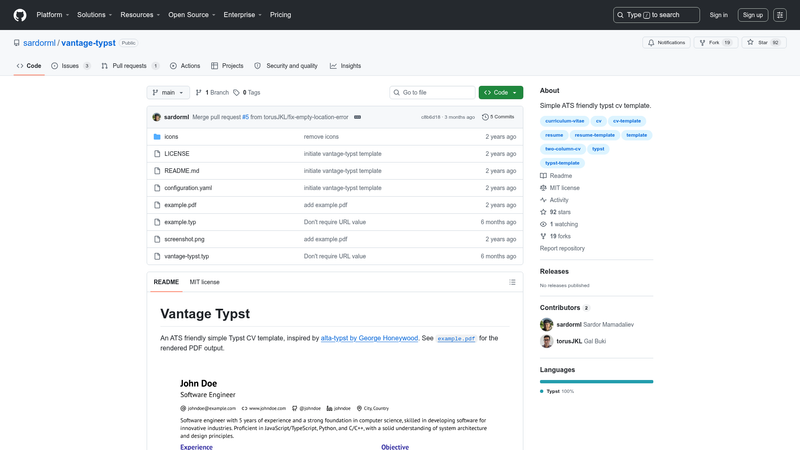Image resolution: width=800 pixels, height=450 pixels.
Task: Open the sardorml owner link
Action: (39, 43)
